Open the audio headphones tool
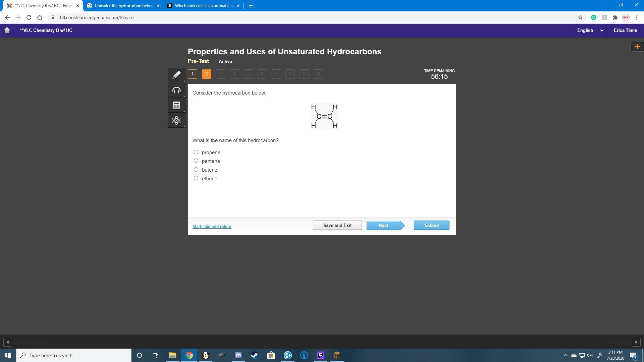The width and height of the screenshot is (644, 362). pyautogui.click(x=176, y=90)
